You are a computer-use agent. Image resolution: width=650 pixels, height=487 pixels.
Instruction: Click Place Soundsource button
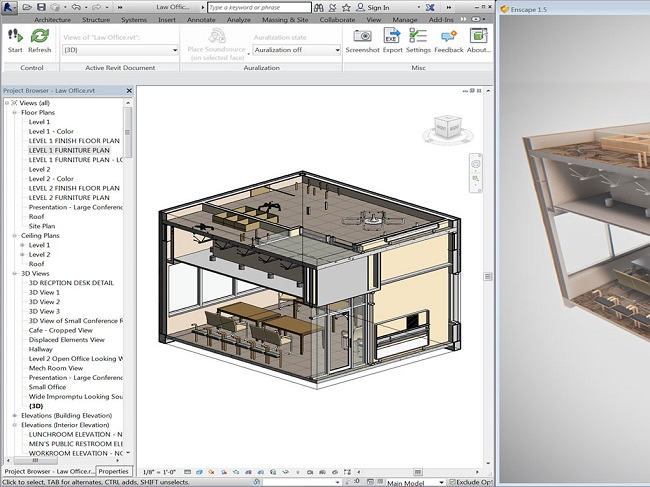216,44
